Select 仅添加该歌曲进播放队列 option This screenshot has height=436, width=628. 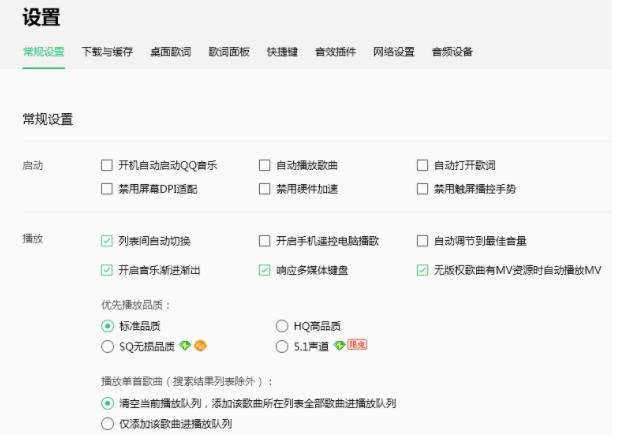[x=107, y=424]
